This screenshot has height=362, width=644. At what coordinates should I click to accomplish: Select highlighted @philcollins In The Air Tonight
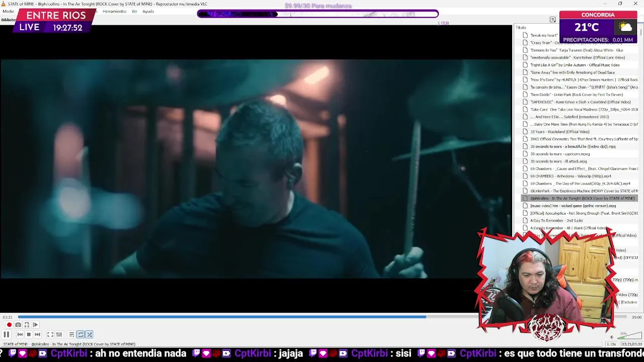(580, 198)
